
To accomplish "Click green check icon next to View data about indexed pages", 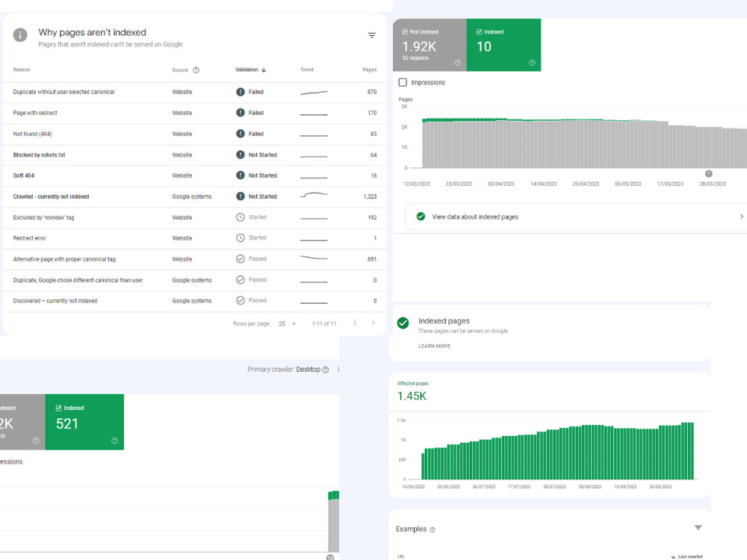I will click(x=421, y=217).
